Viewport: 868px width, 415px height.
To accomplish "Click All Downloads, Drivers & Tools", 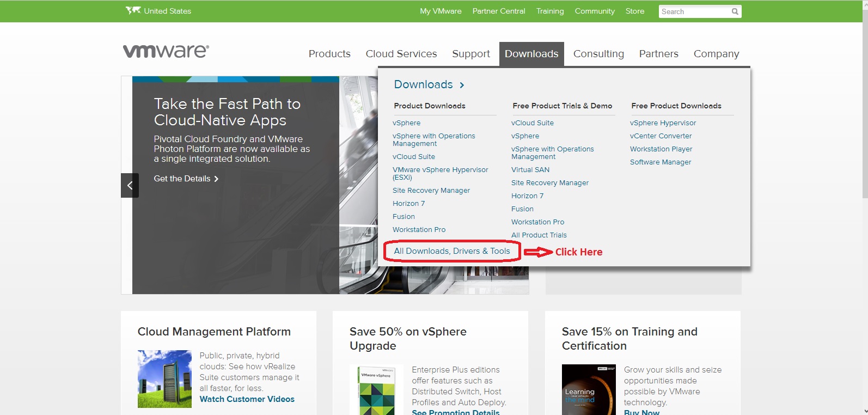I will 452,251.
